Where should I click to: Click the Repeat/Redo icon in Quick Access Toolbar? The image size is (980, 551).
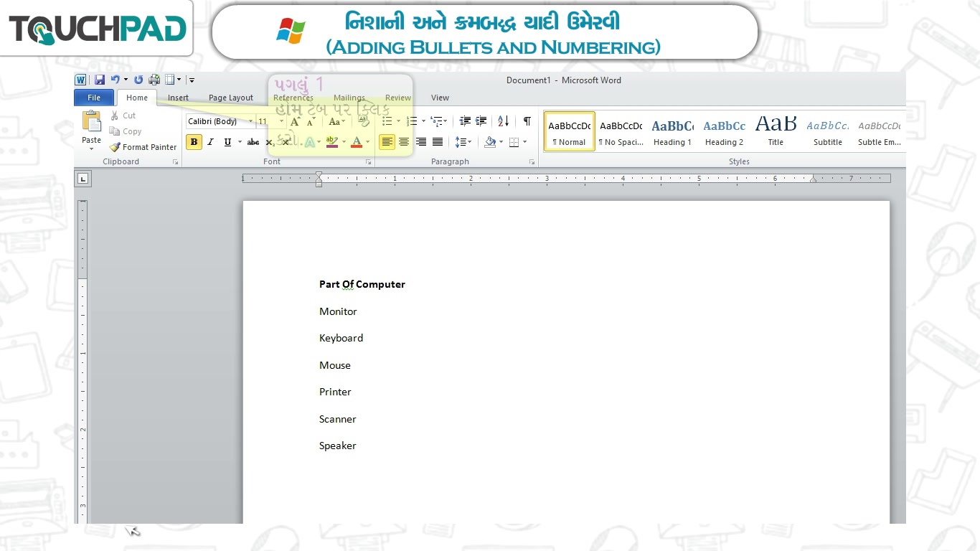pyautogui.click(x=138, y=80)
